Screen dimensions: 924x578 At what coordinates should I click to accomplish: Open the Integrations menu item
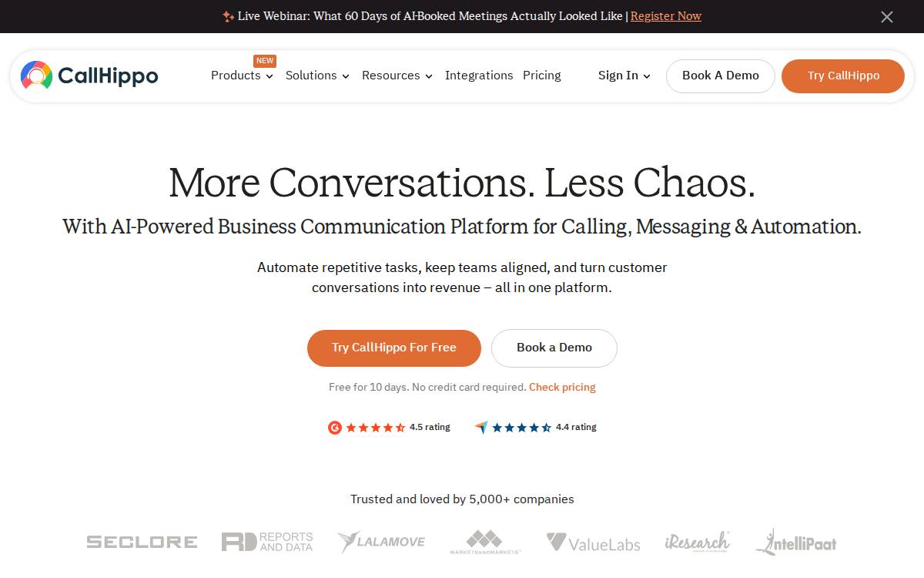pyautogui.click(x=479, y=76)
